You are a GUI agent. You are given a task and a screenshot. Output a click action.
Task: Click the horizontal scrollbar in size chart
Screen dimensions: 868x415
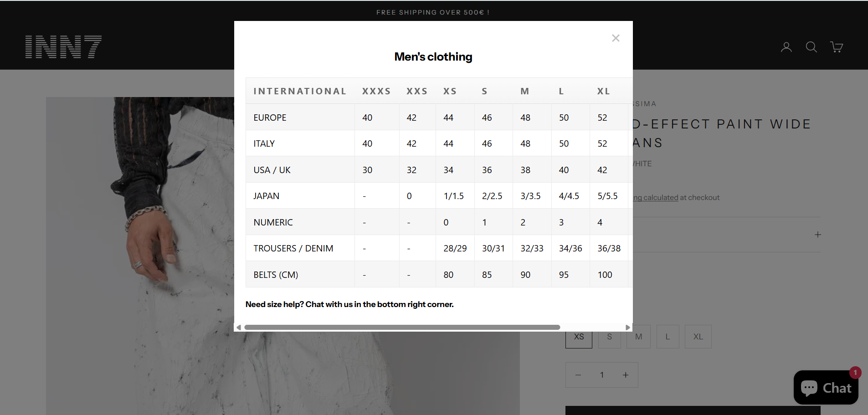pos(402,328)
